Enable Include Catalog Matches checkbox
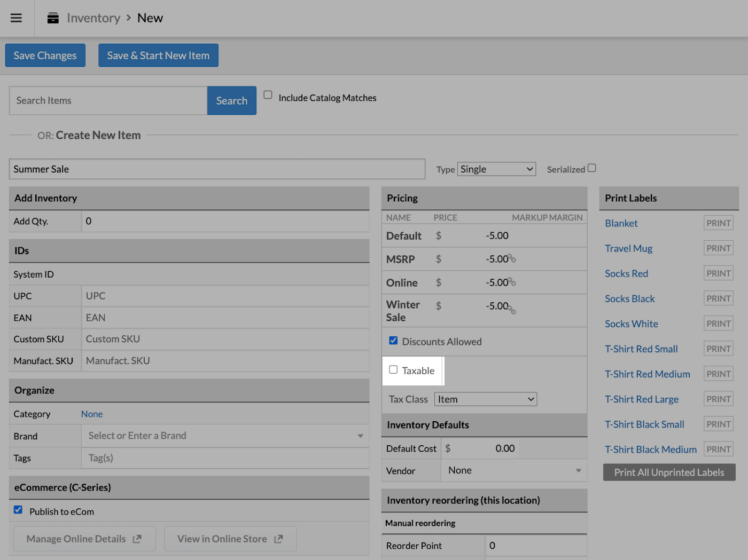Image resolution: width=748 pixels, height=560 pixels. click(268, 95)
